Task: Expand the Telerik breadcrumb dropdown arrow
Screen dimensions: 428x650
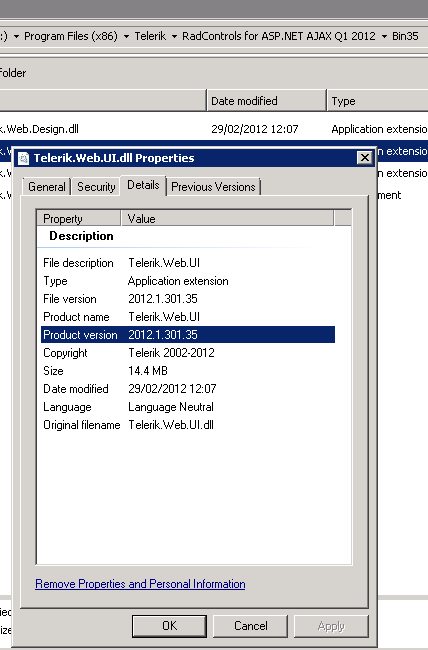Action: (174, 36)
